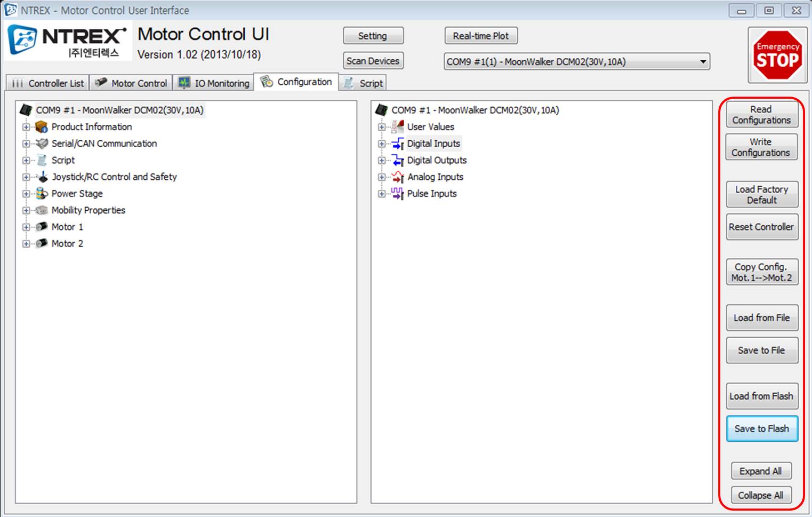Click the controller chip icon in the left tree root

tap(26, 110)
